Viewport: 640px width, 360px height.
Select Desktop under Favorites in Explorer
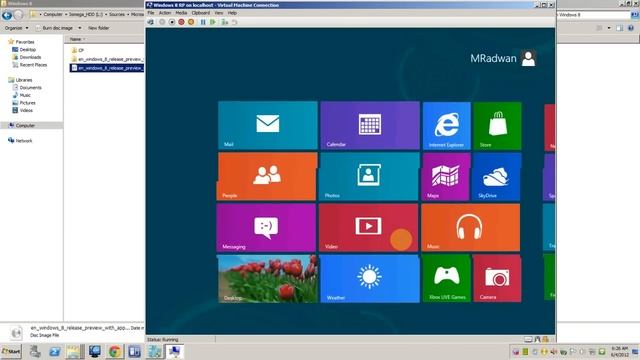pyautogui.click(x=24, y=49)
